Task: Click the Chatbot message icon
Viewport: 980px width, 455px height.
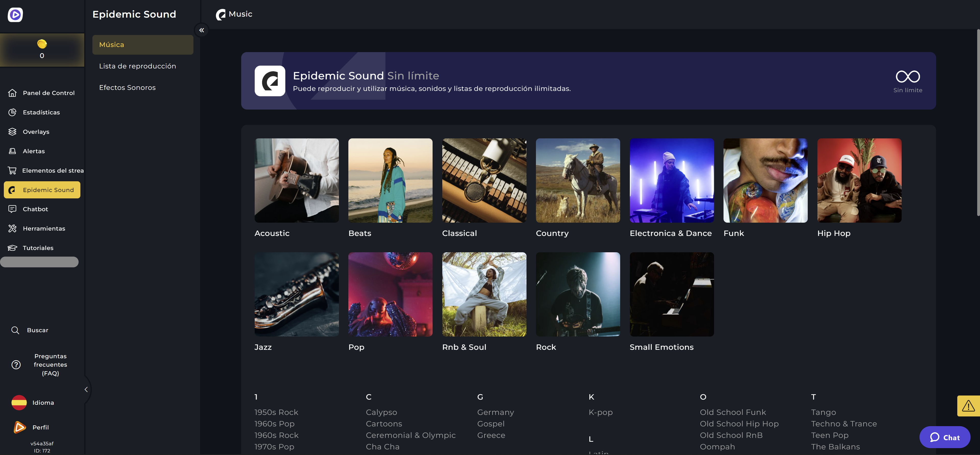Action: pos(13,209)
